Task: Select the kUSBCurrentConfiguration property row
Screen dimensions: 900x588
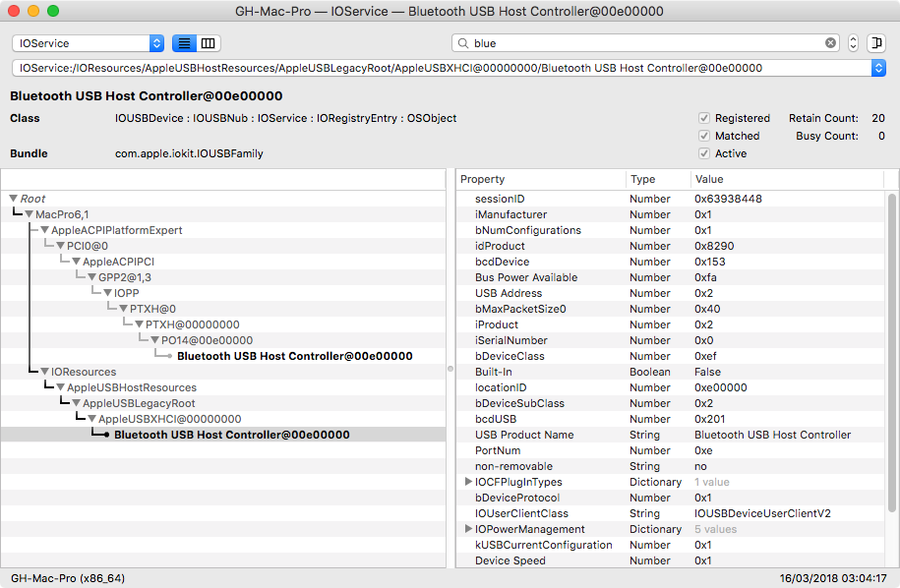Action: pos(671,545)
